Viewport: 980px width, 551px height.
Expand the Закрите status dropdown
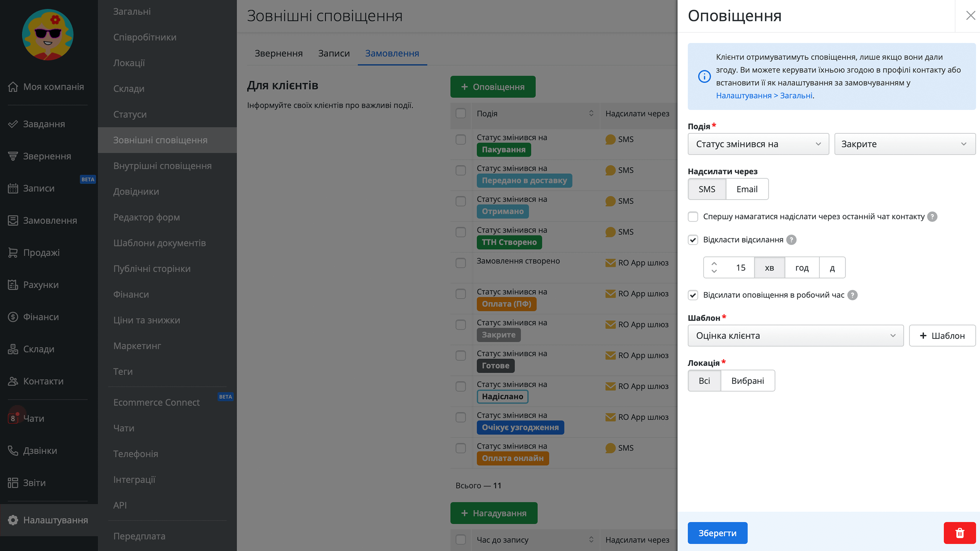[905, 144]
